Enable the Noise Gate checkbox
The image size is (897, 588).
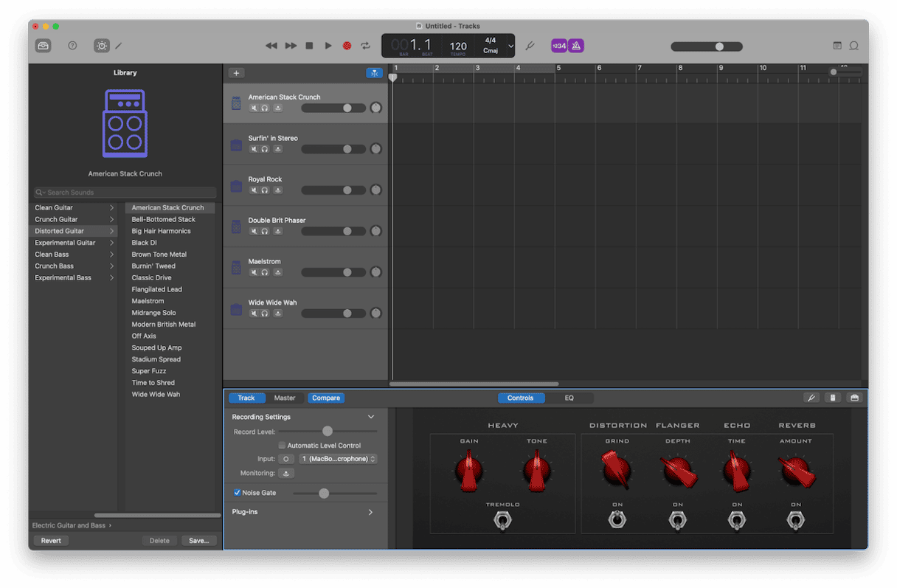(238, 493)
